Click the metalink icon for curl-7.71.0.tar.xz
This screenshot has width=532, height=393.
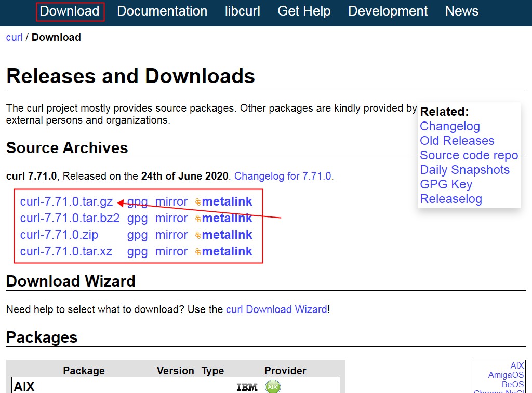point(199,251)
